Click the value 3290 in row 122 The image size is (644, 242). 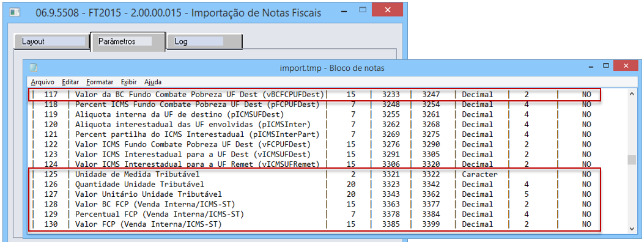pyautogui.click(x=431, y=144)
